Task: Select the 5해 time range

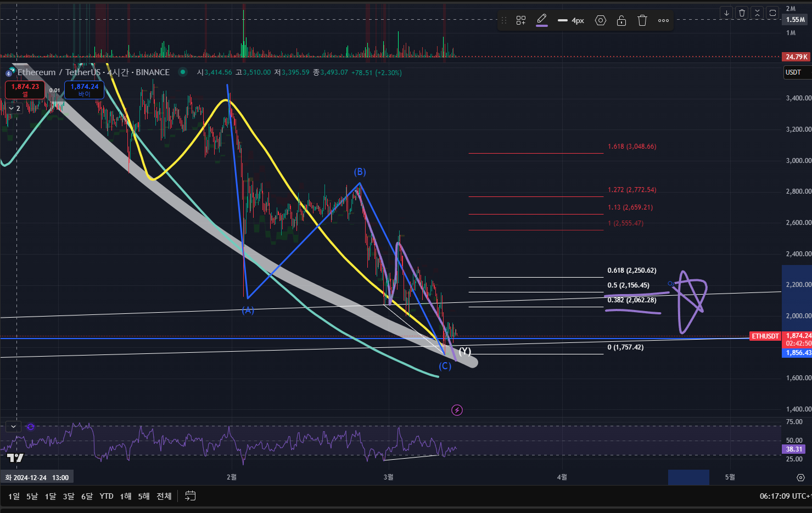Action: click(144, 496)
